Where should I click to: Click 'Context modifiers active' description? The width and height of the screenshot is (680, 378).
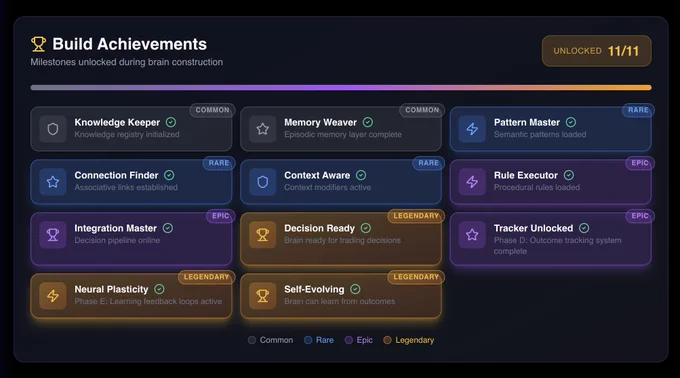click(327, 187)
